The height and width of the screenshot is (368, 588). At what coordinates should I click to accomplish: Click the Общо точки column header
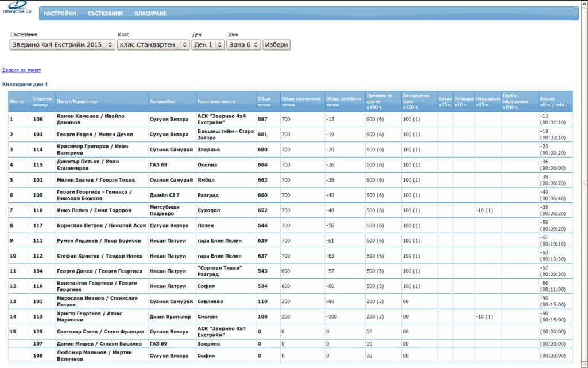[264, 102]
